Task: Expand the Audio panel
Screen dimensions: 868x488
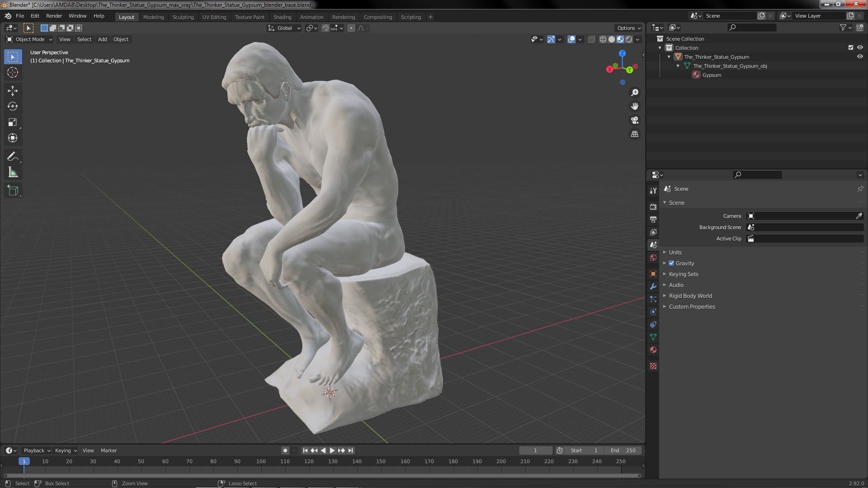Action: coord(676,285)
